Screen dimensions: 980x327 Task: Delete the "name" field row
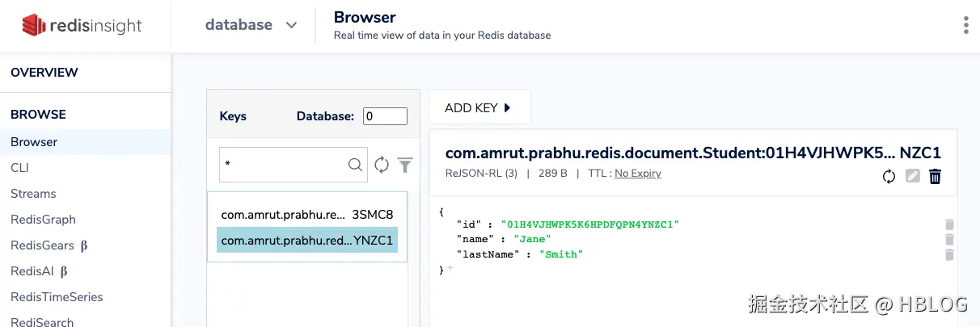coord(949,240)
